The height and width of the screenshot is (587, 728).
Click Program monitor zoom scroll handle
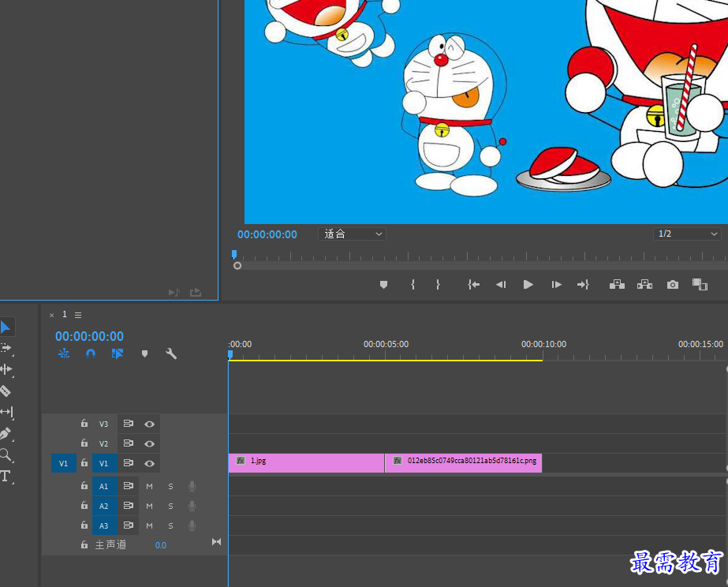pyautogui.click(x=237, y=266)
